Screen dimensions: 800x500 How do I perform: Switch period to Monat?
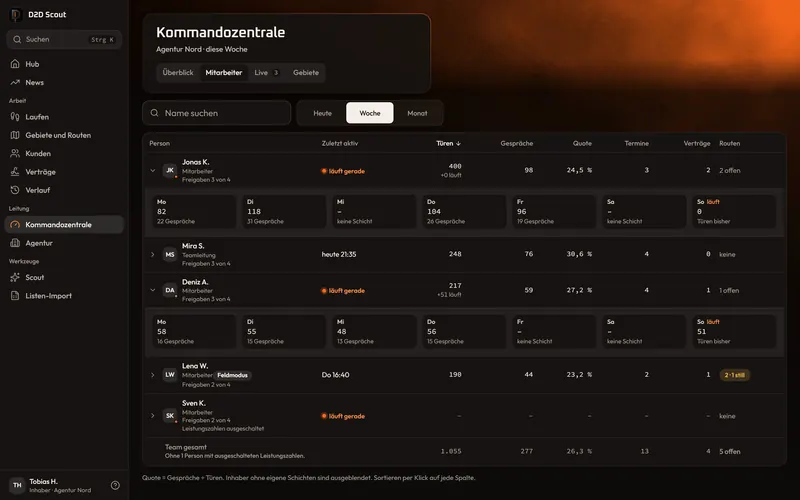[417, 113]
